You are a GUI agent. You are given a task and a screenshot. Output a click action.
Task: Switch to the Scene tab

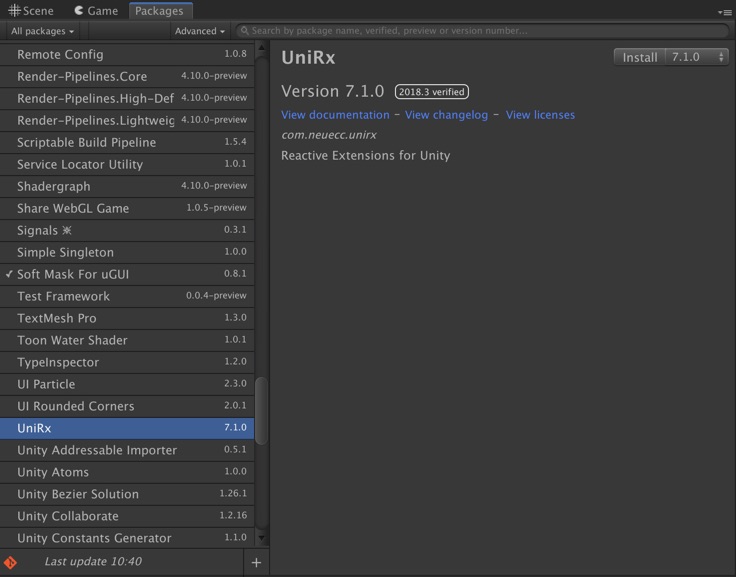point(31,10)
